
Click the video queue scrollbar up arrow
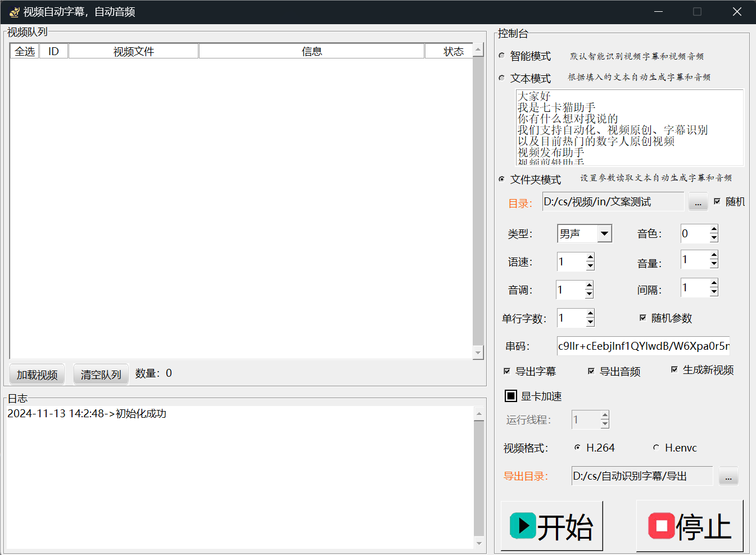478,49
